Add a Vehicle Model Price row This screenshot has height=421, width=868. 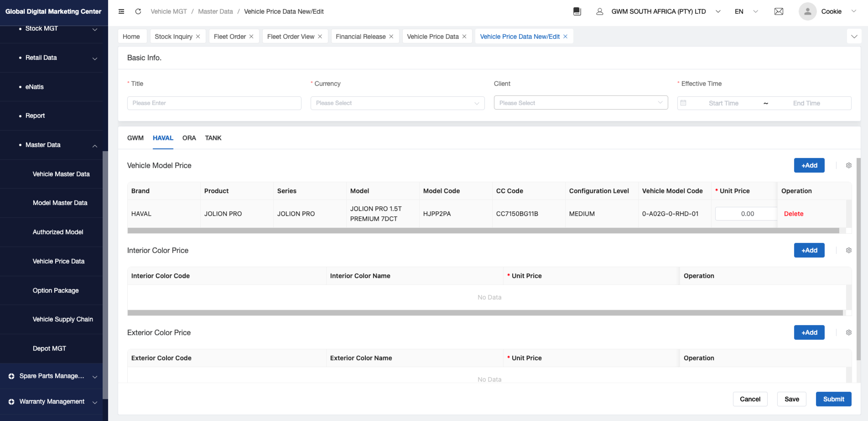pyautogui.click(x=809, y=165)
